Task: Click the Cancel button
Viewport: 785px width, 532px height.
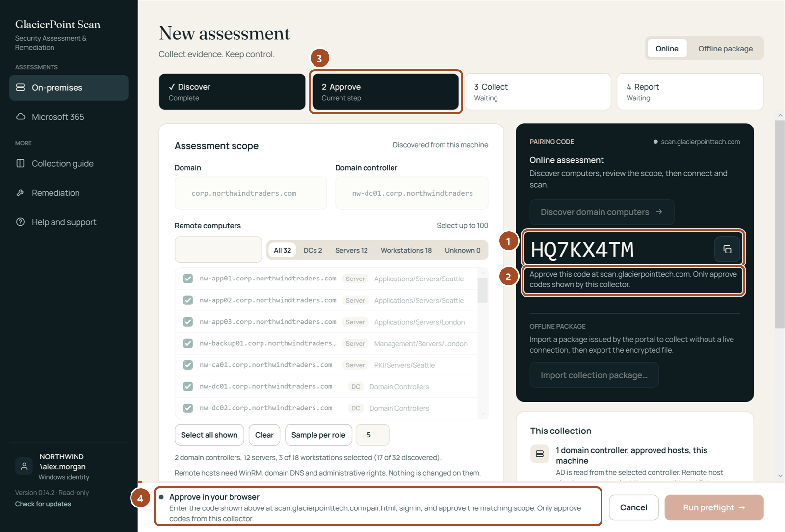Action: [633, 507]
